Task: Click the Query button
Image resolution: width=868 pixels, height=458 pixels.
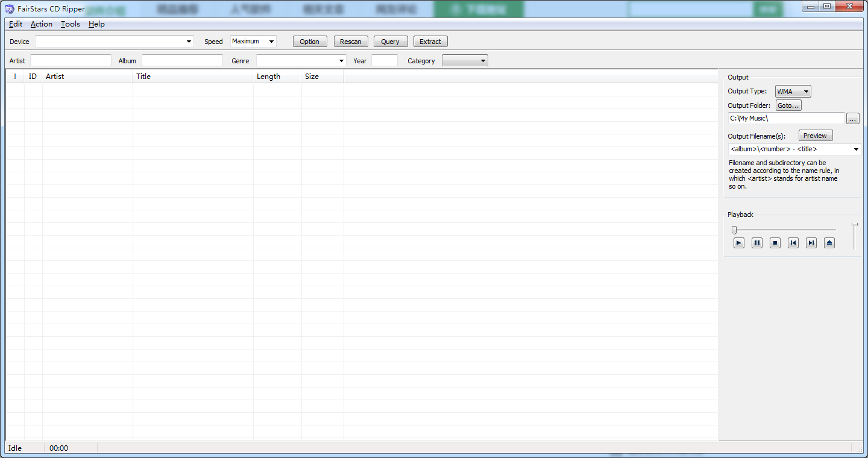Action: click(391, 42)
